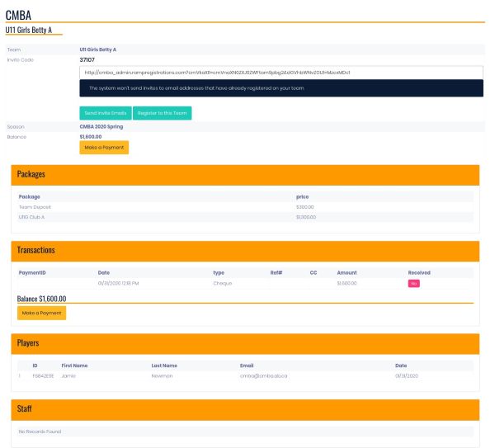Click the Amount column header
Image resolution: width=495 pixels, height=448 pixels.
[347, 273]
